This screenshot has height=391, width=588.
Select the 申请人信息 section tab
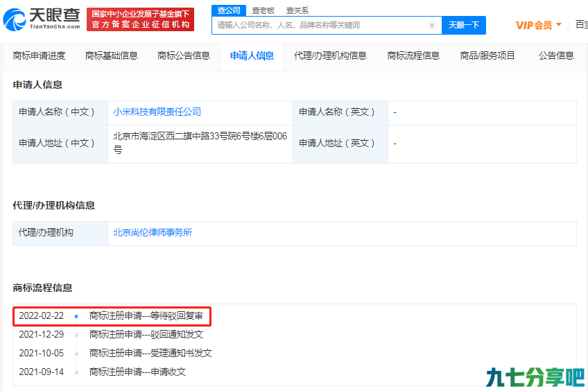click(252, 56)
